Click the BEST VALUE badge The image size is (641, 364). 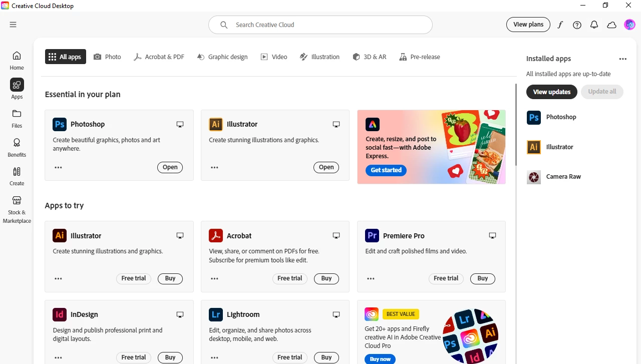pos(401,314)
